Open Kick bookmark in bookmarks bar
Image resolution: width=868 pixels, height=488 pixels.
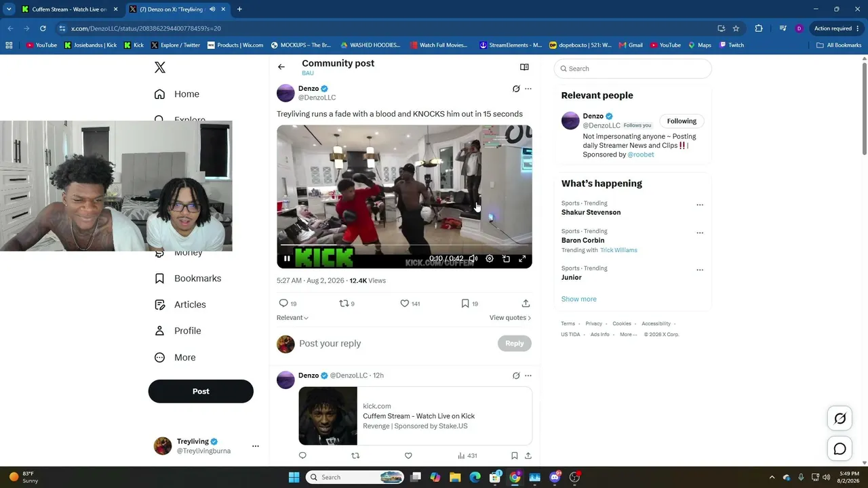tap(134, 45)
